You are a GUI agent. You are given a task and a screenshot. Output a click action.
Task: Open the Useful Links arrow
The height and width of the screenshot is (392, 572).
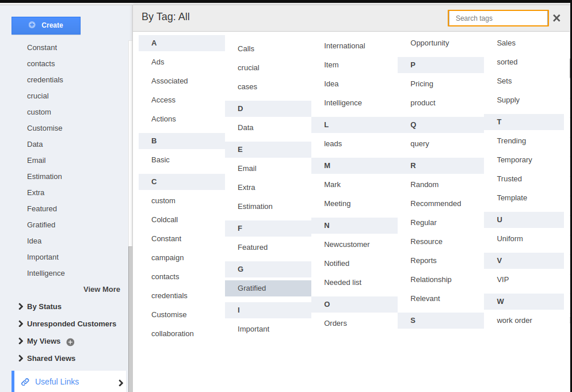(x=121, y=383)
